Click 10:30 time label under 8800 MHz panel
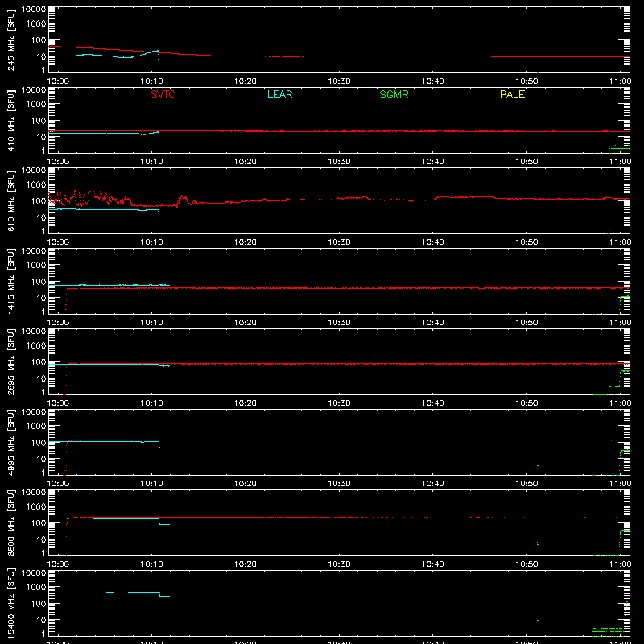 coord(339,564)
